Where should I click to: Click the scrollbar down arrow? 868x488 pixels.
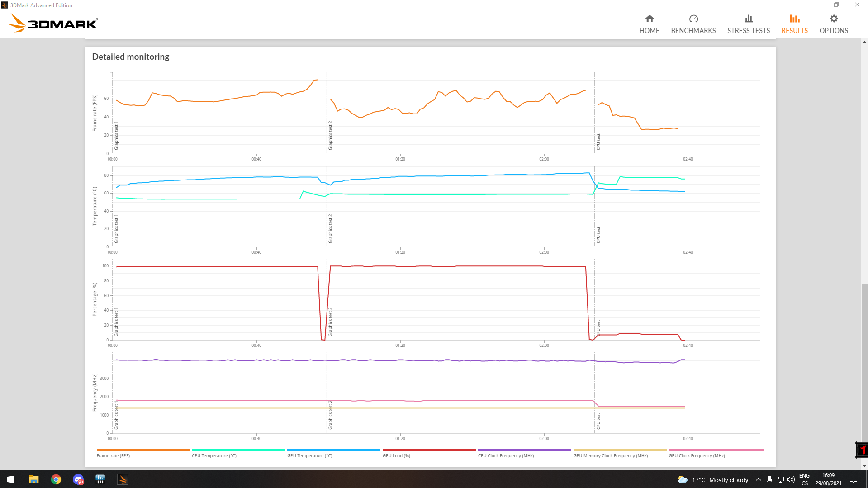coord(864,466)
